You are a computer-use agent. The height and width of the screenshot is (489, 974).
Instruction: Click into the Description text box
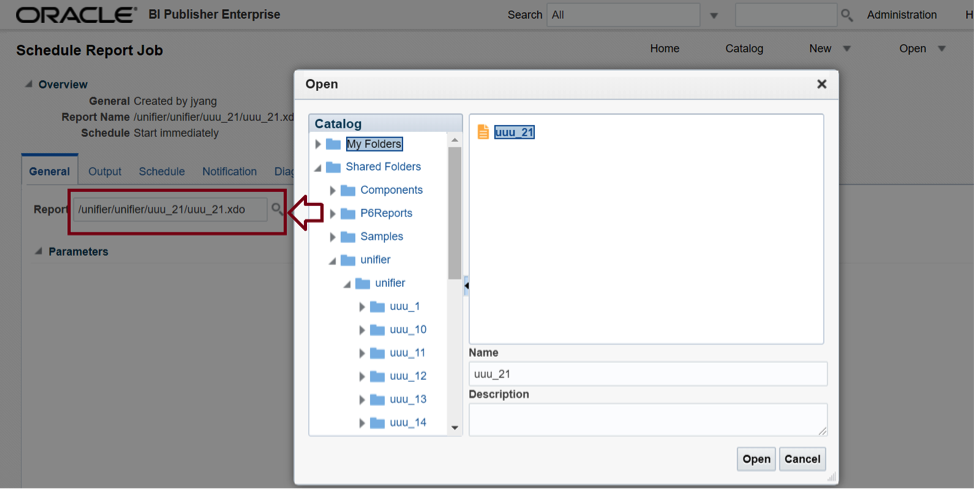pyautogui.click(x=648, y=419)
